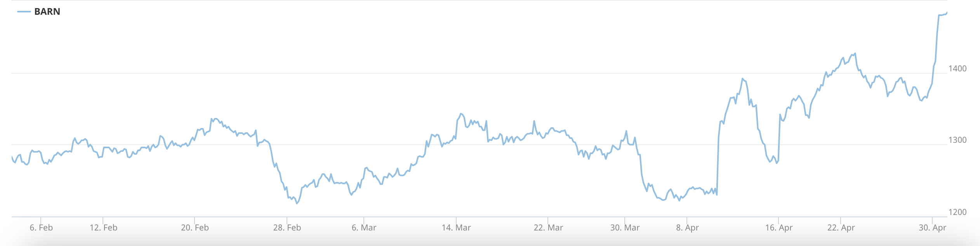The image size is (980, 246).
Task: Toggle the BARN series legend label
Action: point(47,12)
